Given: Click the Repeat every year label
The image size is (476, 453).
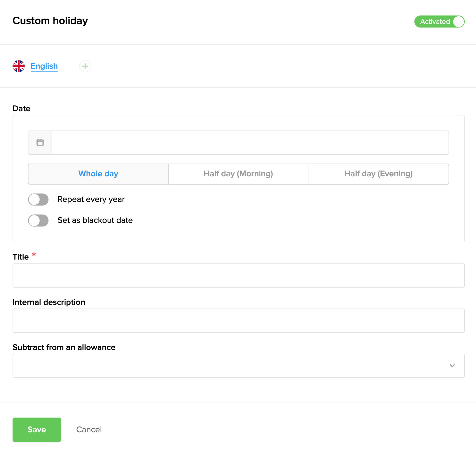Looking at the screenshot, I should tap(91, 199).
